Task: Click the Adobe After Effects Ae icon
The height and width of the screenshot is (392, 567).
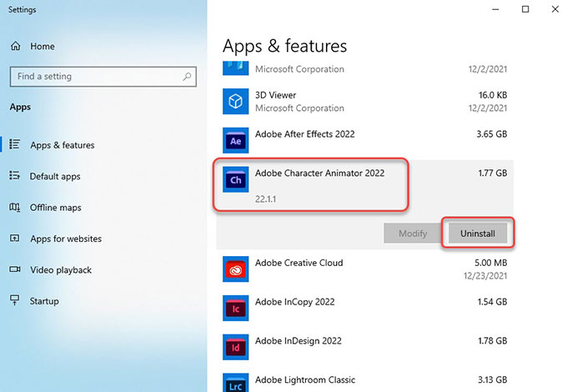Action: (235, 140)
